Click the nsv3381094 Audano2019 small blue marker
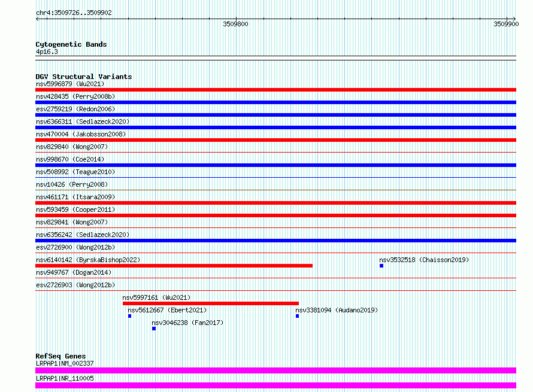The width and height of the screenshot is (533, 392). (298, 316)
